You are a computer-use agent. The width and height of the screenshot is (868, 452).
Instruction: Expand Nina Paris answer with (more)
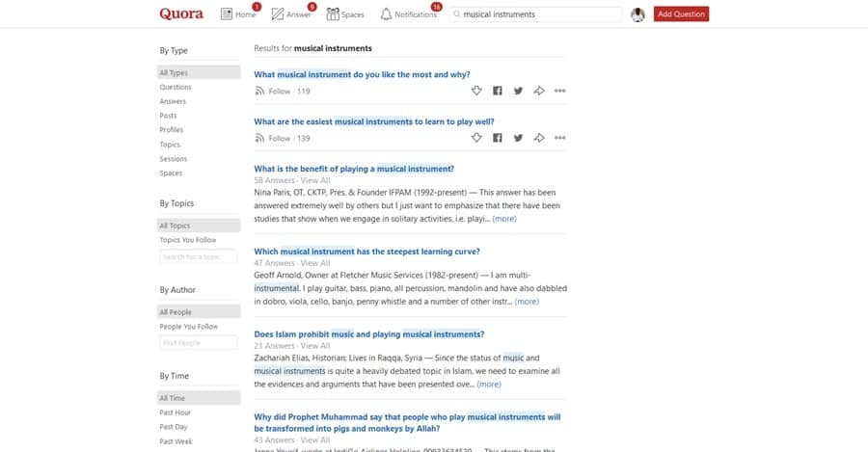pyautogui.click(x=504, y=219)
